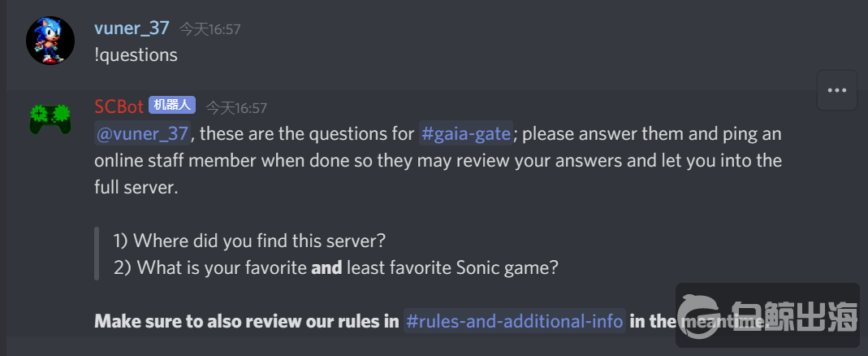Click the bold word 'and' in question 2
868x356 pixels.
(x=326, y=267)
